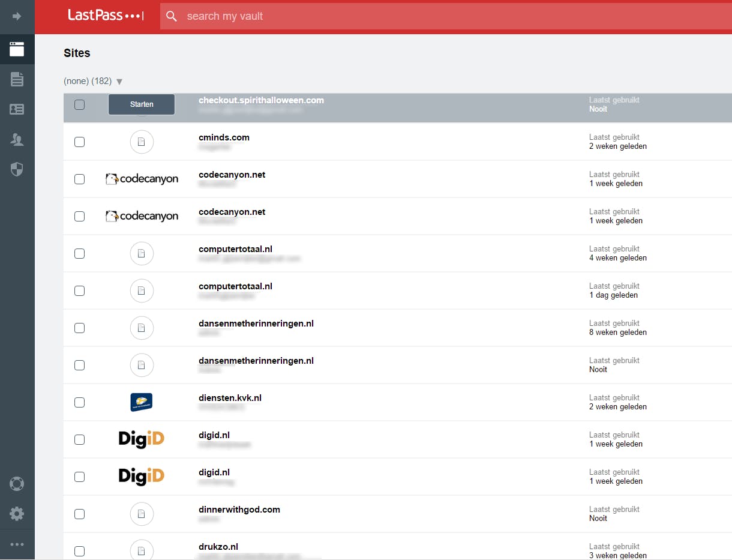Click icon of second dansenmetherinneringen.nl entry
This screenshot has height=560, width=732.
point(142,365)
